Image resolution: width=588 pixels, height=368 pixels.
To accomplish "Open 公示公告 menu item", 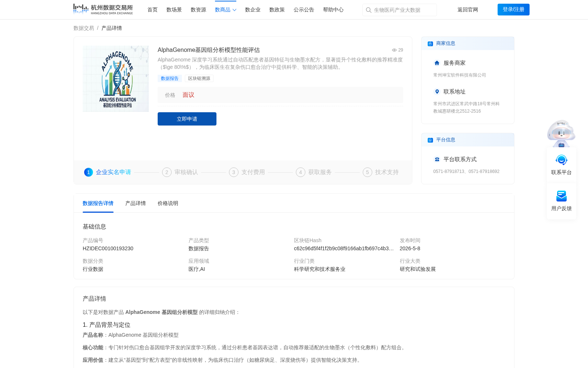I will (304, 10).
